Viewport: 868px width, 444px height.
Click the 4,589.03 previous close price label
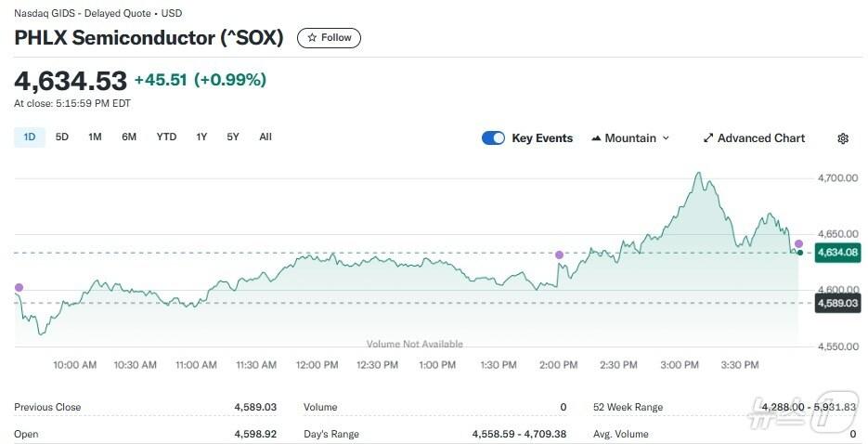[836, 304]
